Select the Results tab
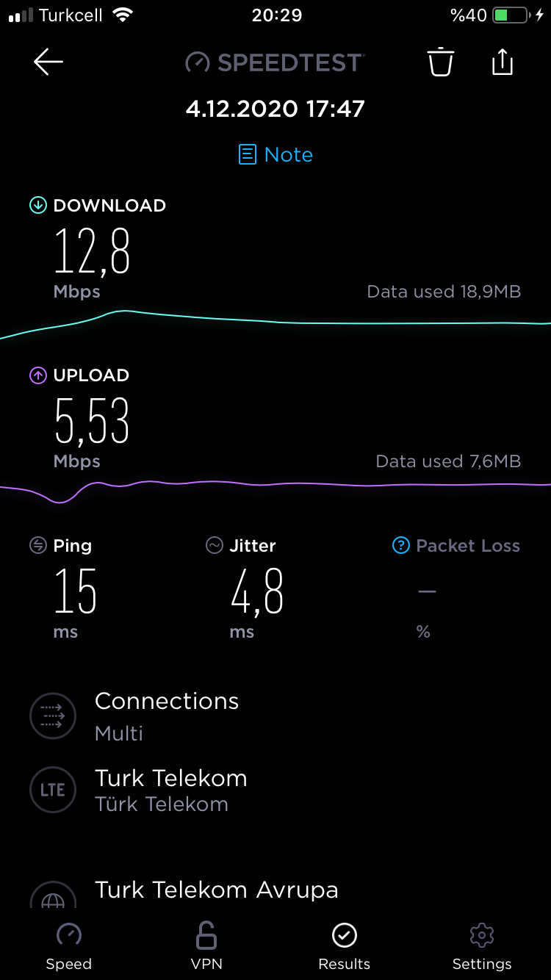 point(344,948)
